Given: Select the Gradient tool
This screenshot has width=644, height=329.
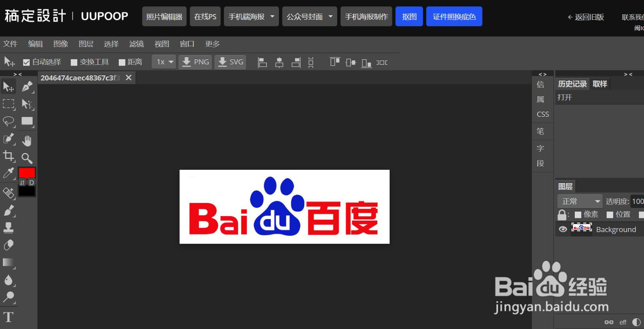Looking at the screenshot, I should click(8, 263).
